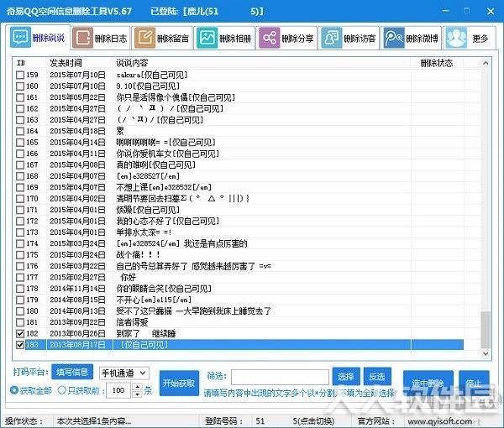Click date cell 2014年11月14日
The height and width of the screenshot is (428, 504).
pos(77,289)
